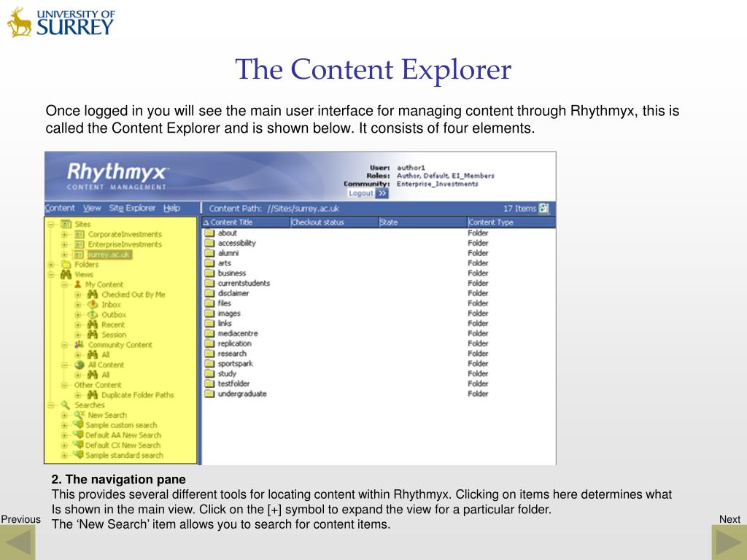Click the Inbox icon in the tree

[93, 304]
